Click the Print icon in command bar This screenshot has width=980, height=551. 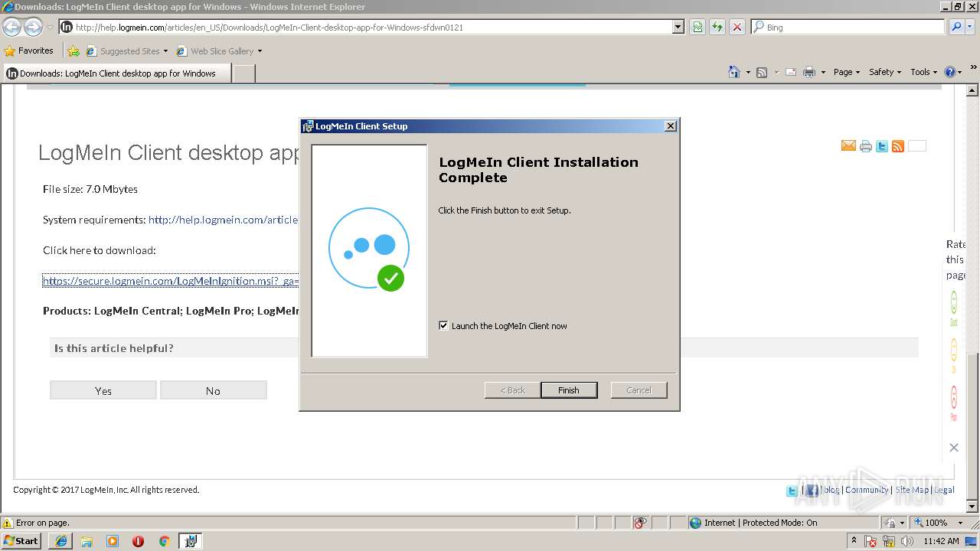809,72
